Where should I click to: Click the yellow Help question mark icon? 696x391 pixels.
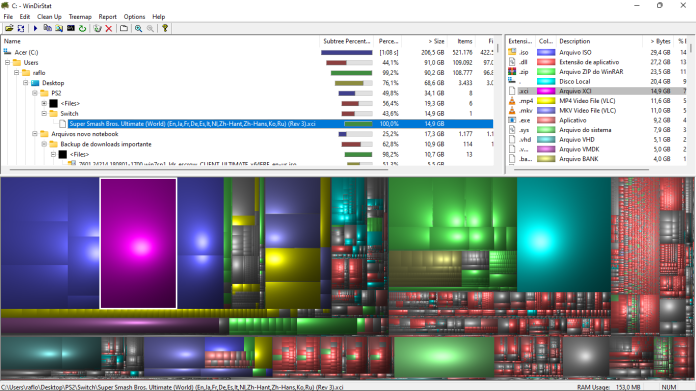click(165, 28)
